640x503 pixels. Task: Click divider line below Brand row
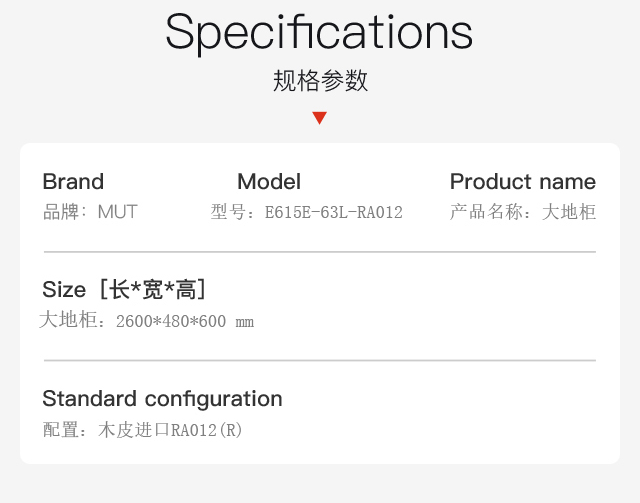tap(320, 252)
